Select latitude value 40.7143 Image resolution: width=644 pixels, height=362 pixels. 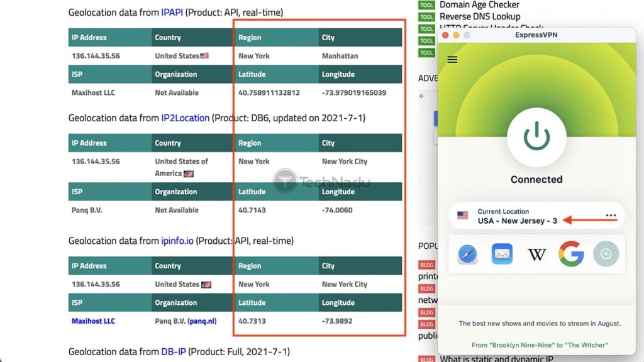point(252,210)
